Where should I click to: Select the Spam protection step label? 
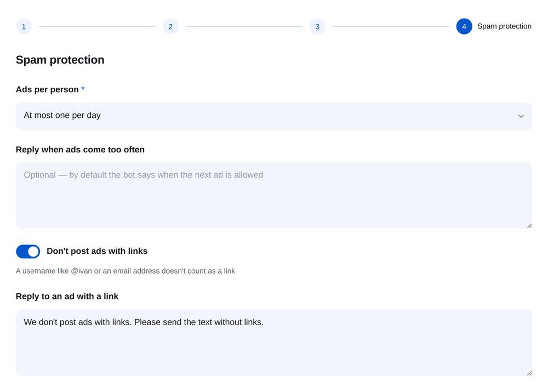point(504,26)
